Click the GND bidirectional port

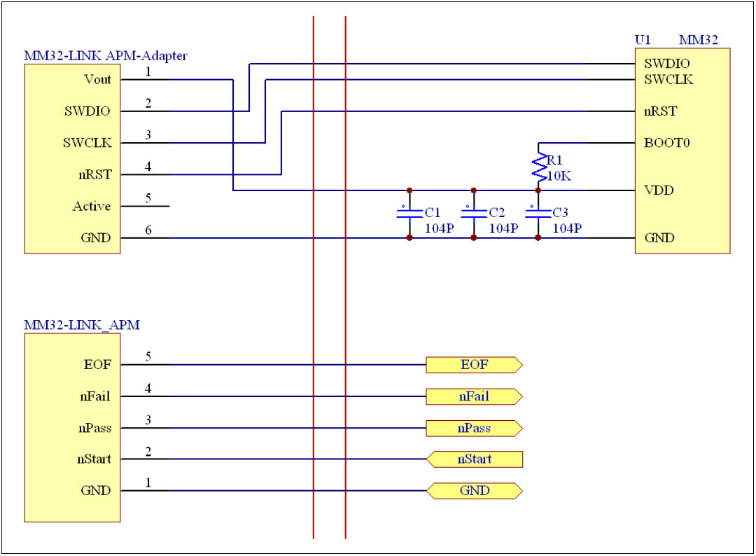(x=474, y=491)
